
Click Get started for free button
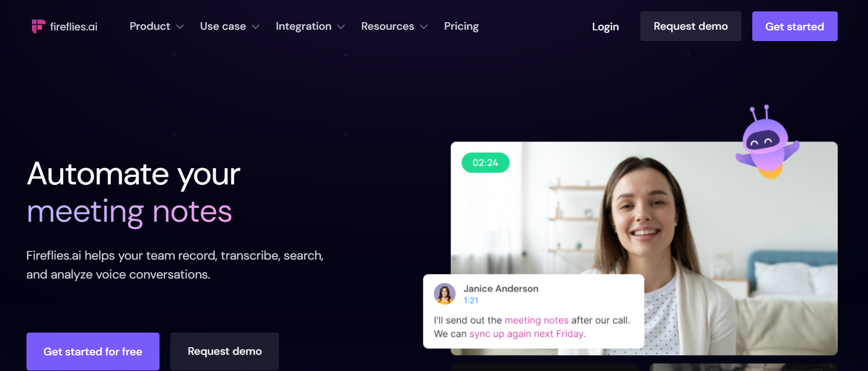click(x=93, y=352)
